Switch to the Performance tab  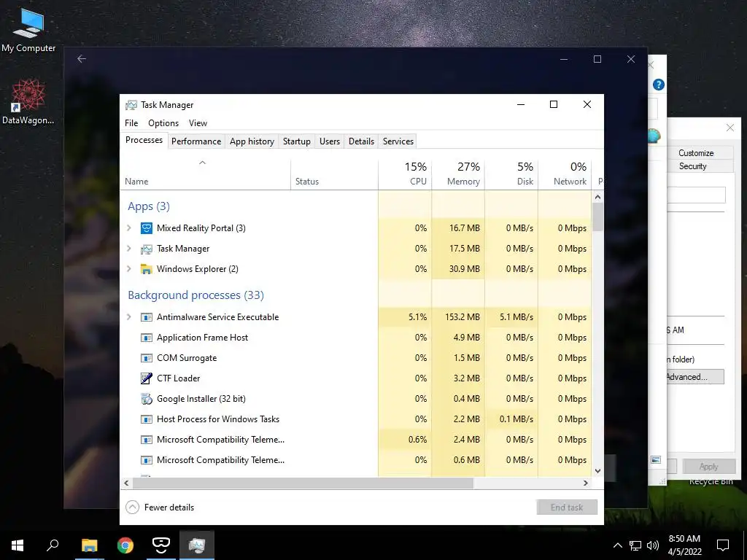pyautogui.click(x=196, y=141)
